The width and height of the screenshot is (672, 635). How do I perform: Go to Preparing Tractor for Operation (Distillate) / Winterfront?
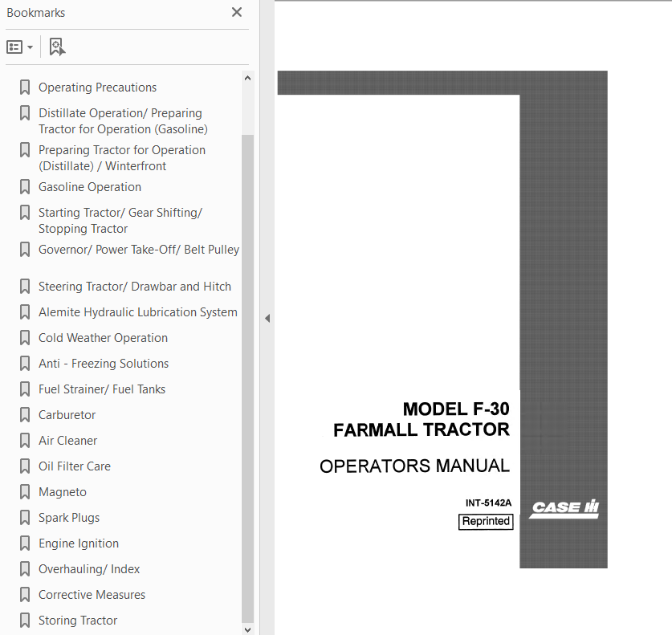click(122, 157)
